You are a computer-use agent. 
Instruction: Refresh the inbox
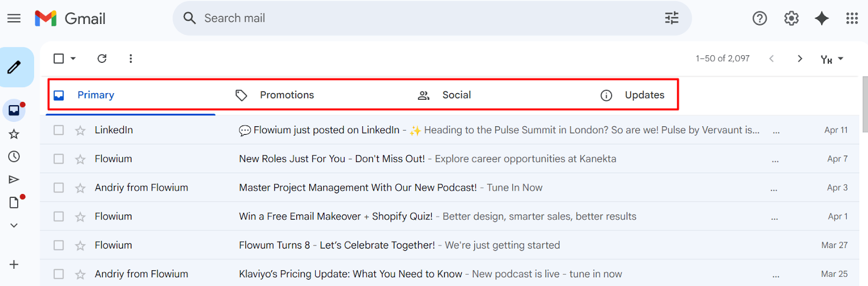point(102,58)
